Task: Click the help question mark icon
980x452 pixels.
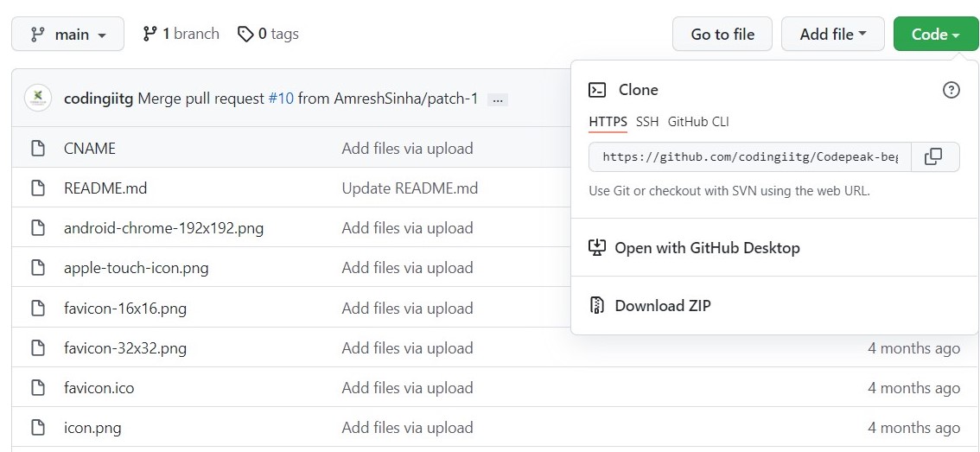Action: click(951, 90)
